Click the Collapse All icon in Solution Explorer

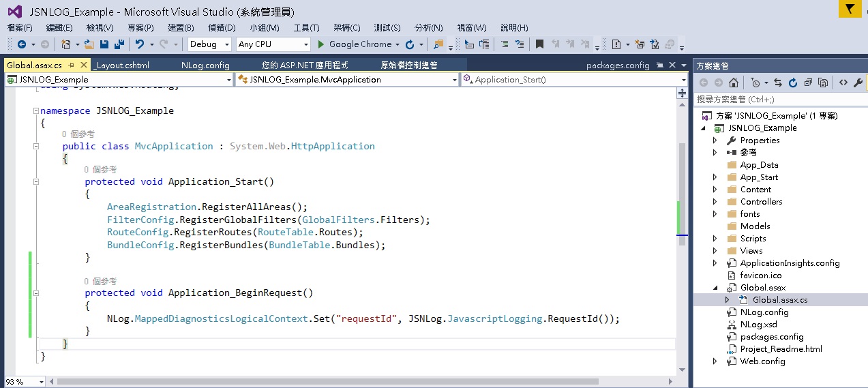[808, 83]
